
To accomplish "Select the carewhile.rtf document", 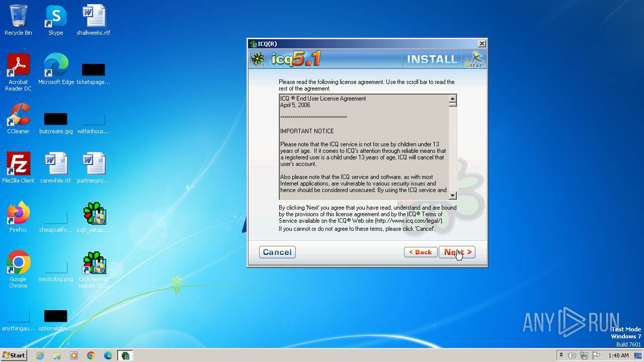I will click(56, 168).
